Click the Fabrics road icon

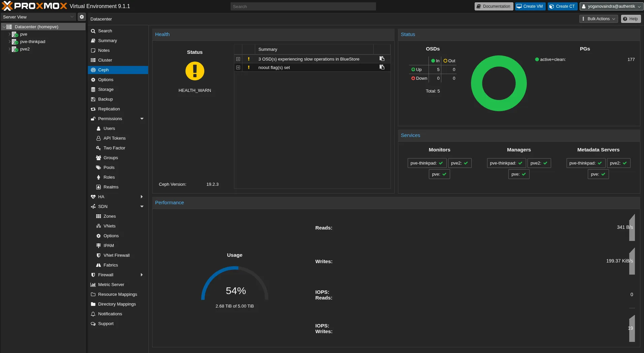pyautogui.click(x=99, y=265)
